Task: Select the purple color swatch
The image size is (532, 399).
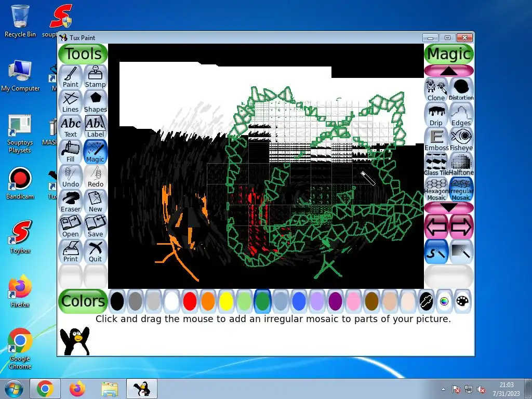Action: [335, 301]
